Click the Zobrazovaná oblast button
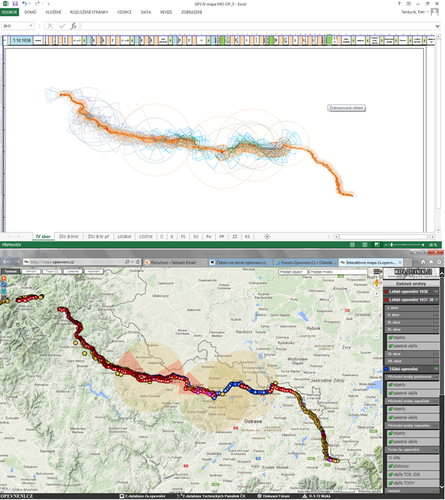The width and height of the screenshot is (445, 500). (x=346, y=108)
